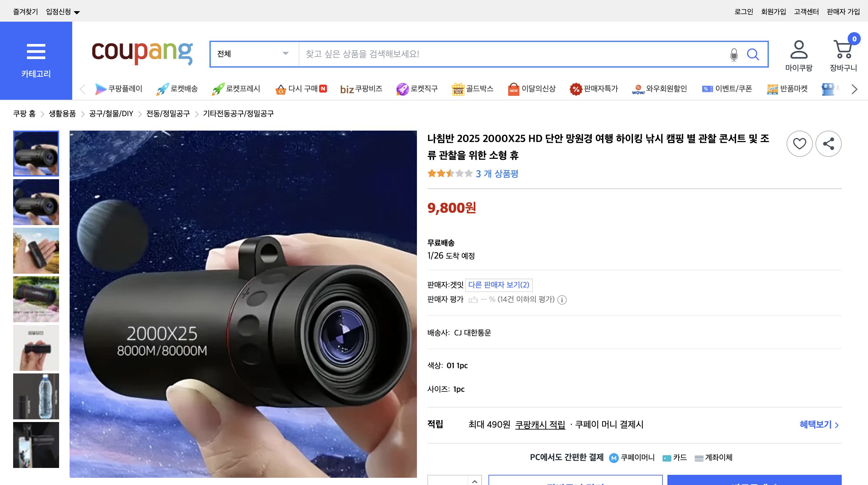Open the 장바구니 shopping cart
The image size is (868, 485).
[843, 51]
